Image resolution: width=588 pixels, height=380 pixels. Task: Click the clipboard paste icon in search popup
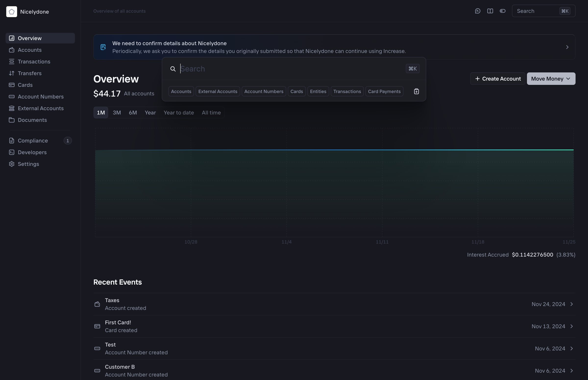point(416,91)
